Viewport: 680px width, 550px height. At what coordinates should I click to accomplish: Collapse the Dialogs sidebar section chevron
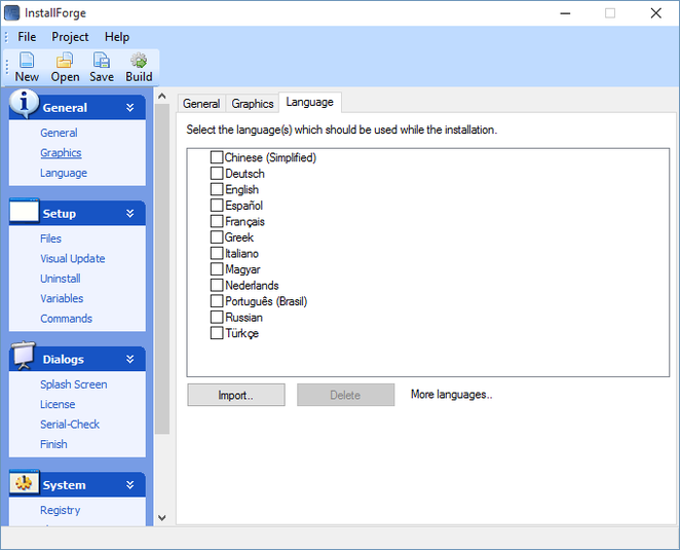[130, 359]
